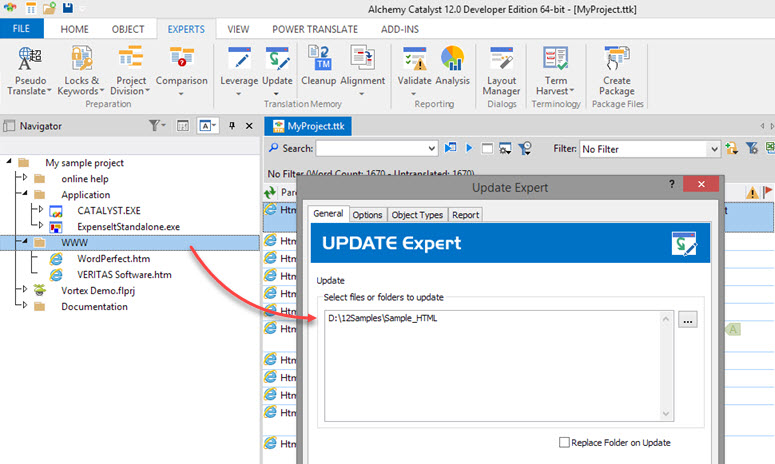Screen dimensions: 775x464
Task: Click the Navigator view layout icon
Action: [x=183, y=126]
